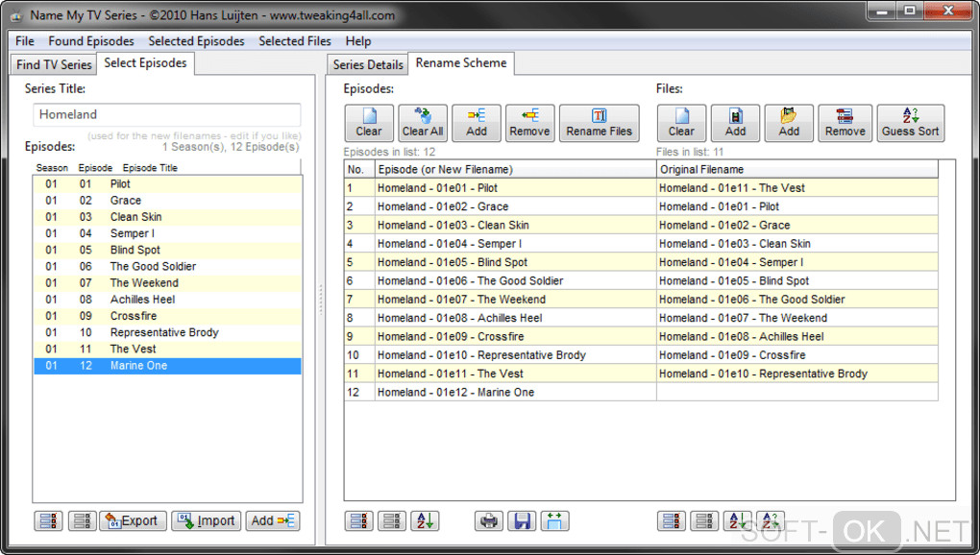Click Clear under the Episodes heading

(369, 123)
